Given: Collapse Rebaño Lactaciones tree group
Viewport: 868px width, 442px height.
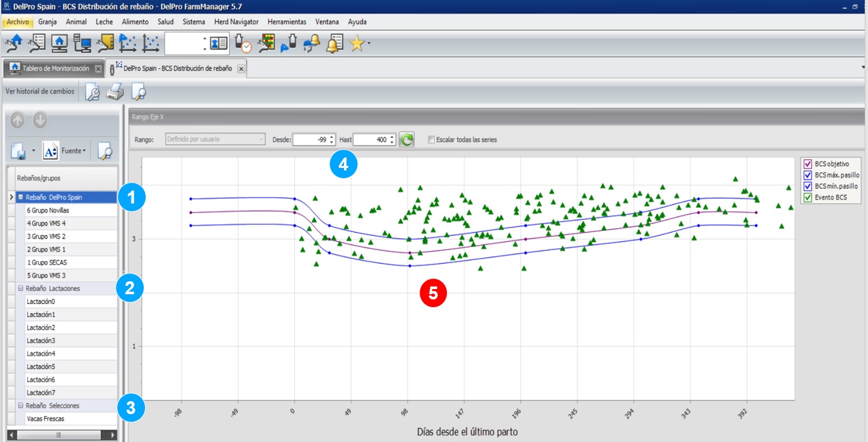Looking at the screenshot, I should tap(20, 288).
